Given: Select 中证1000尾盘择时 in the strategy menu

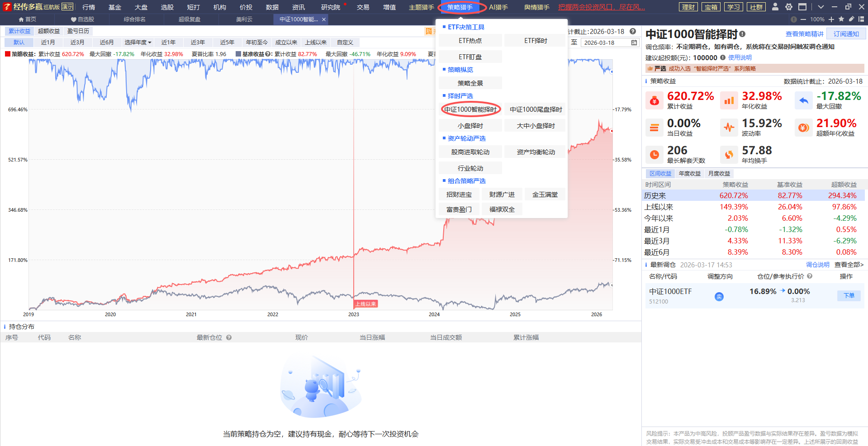Looking at the screenshot, I should click(x=536, y=109).
